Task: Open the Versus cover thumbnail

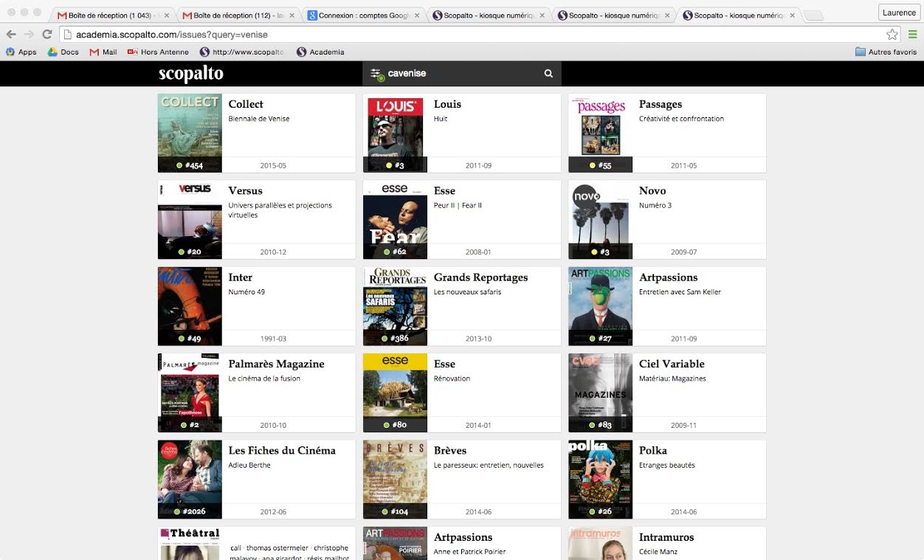Action: 190,220
